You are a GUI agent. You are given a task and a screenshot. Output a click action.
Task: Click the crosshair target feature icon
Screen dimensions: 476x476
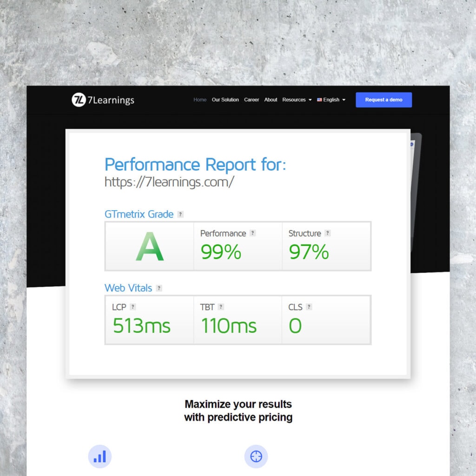coord(256,456)
